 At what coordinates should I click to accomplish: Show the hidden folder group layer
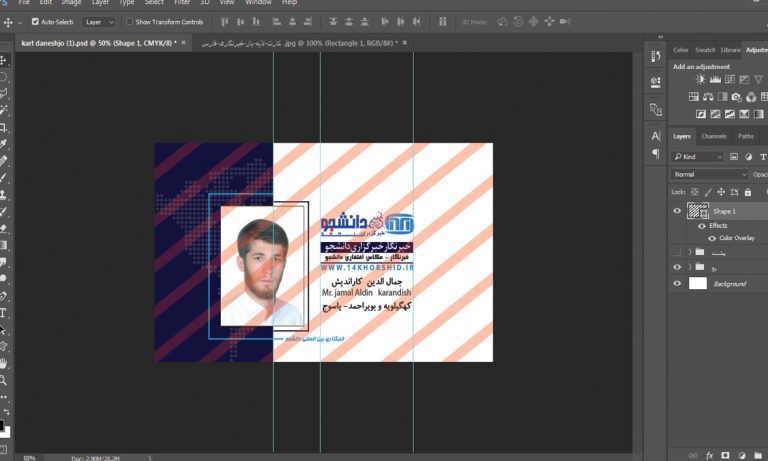[x=677, y=252]
